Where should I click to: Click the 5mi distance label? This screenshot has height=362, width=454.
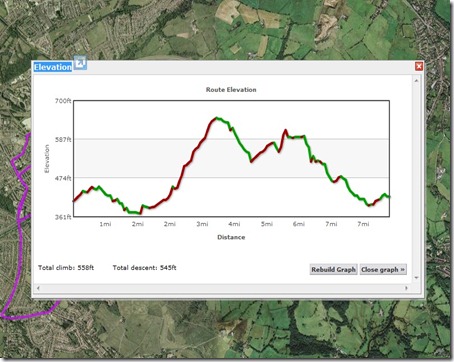coord(267,224)
